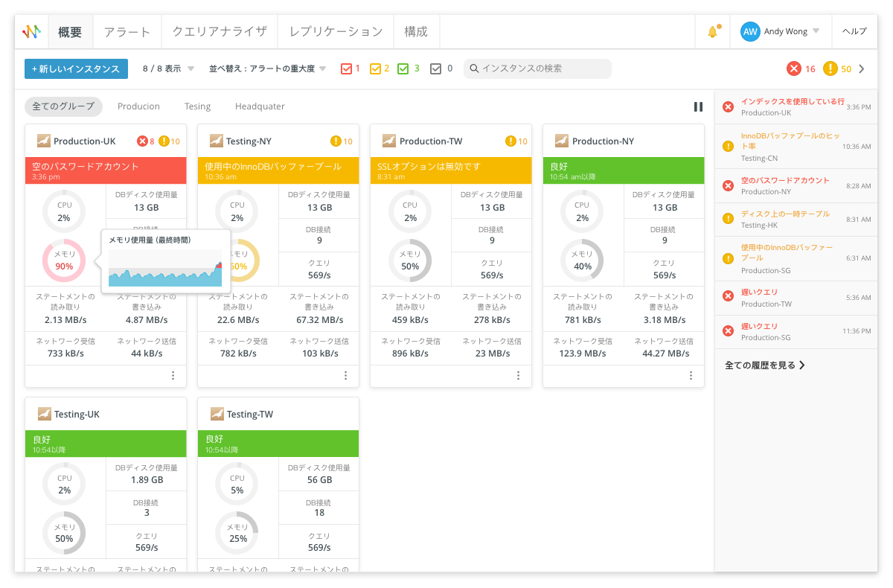Screen dimensions: 893x588
Task: Click the yellow warning alert count 50
Action: [x=837, y=69]
